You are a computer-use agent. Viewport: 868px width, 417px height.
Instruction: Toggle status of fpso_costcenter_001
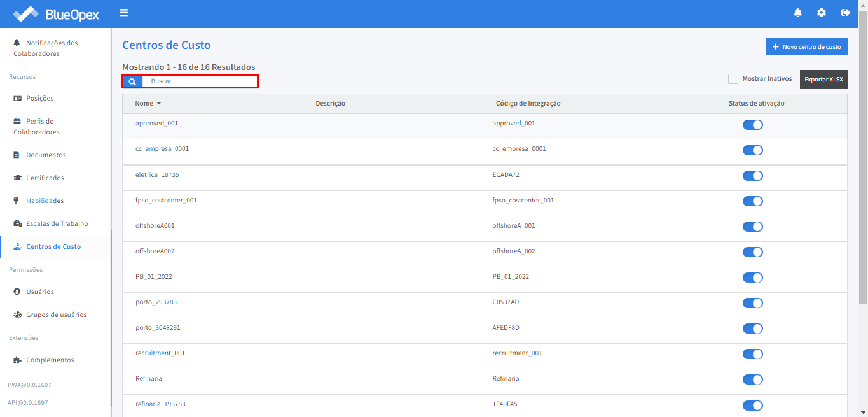pyautogui.click(x=753, y=201)
